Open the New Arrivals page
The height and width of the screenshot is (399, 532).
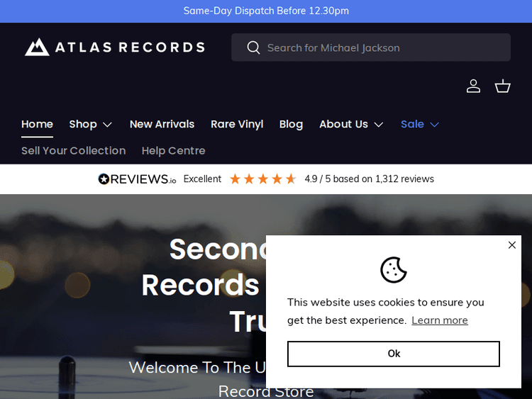(162, 124)
